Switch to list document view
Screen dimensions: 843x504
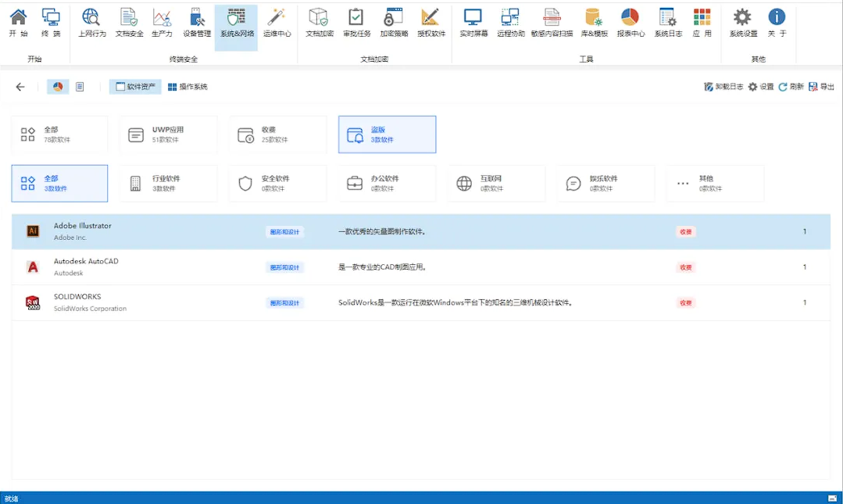tap(80, 87)
